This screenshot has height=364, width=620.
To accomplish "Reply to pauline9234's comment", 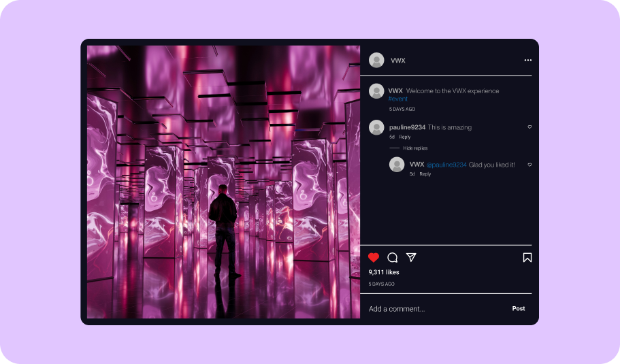I will click(405, 137).
